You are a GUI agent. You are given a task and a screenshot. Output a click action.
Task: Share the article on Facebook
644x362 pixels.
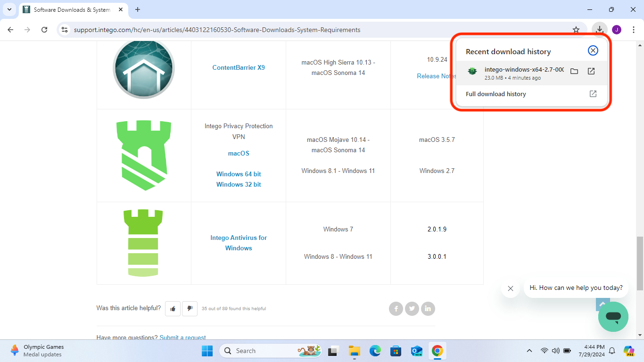396,309
